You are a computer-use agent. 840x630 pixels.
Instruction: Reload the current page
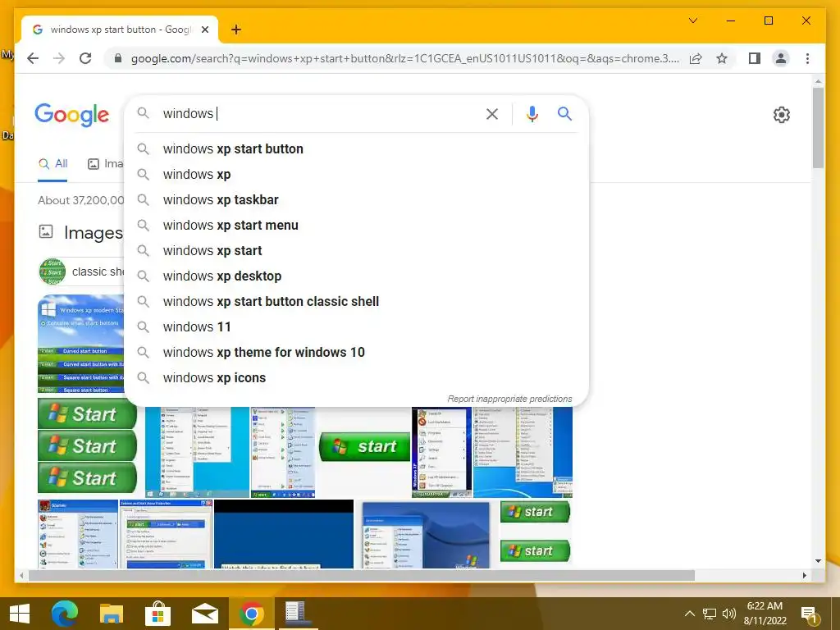(x=85, y=58)
